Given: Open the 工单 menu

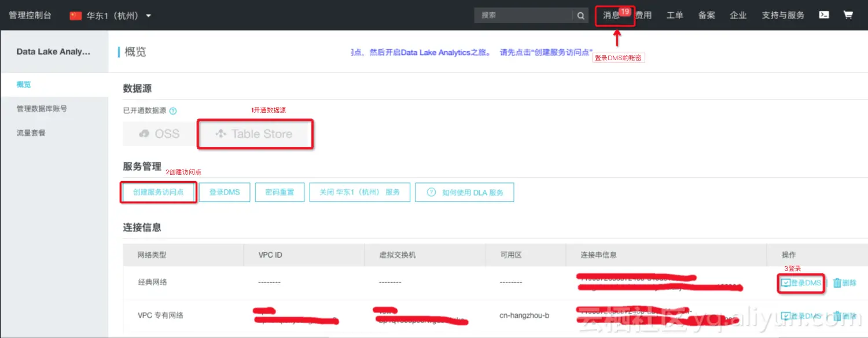Looking at the screenshot, I should (675, 16).
